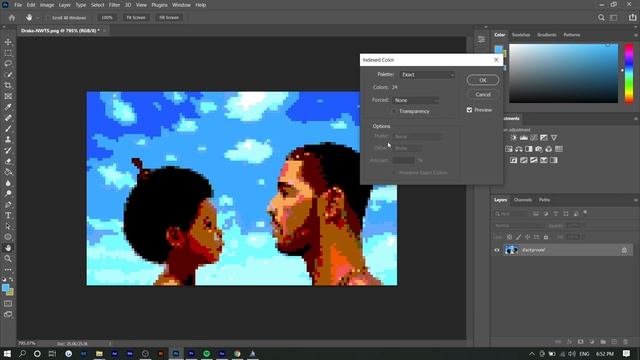
Task: Add a Threshold adjustment
Action: (x=533, y=160)
